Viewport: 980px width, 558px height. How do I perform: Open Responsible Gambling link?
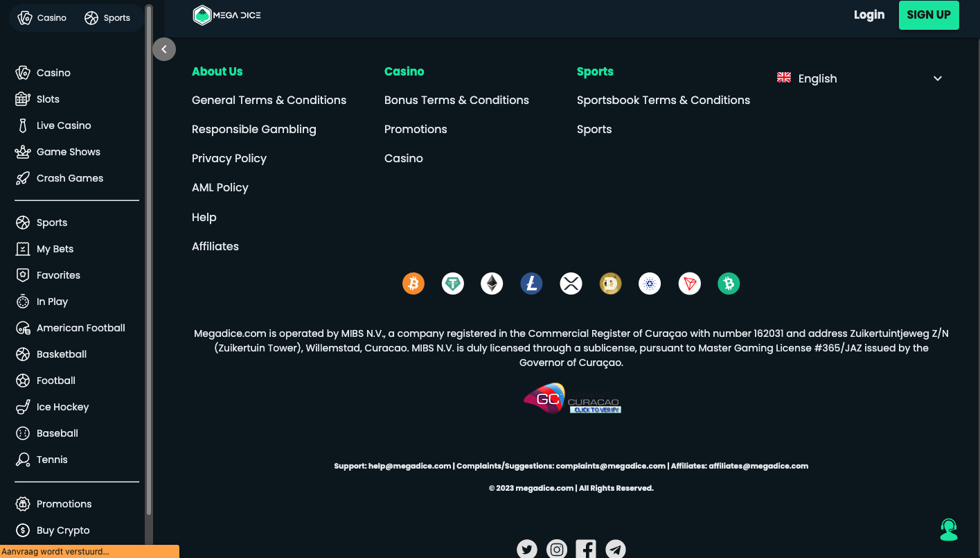pos(254,130)
